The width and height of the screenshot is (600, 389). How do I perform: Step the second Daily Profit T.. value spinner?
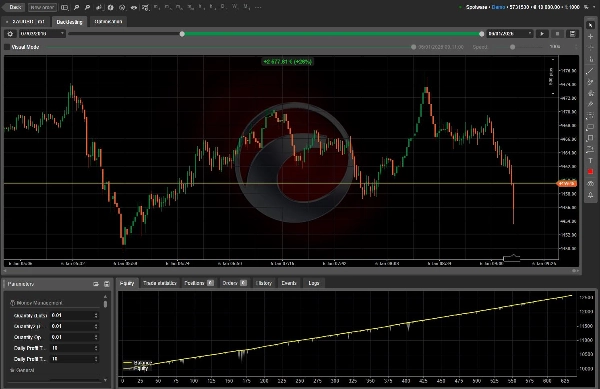[x=96, y=359]
